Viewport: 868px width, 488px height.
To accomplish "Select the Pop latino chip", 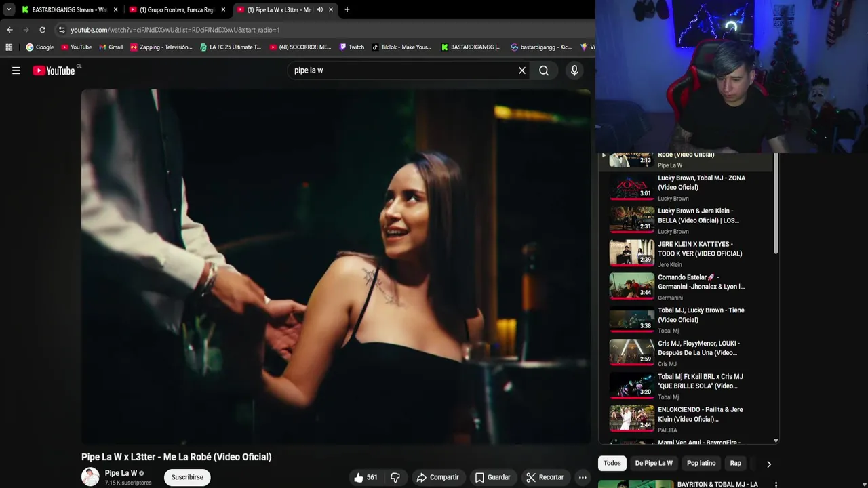I will (701, 464).
